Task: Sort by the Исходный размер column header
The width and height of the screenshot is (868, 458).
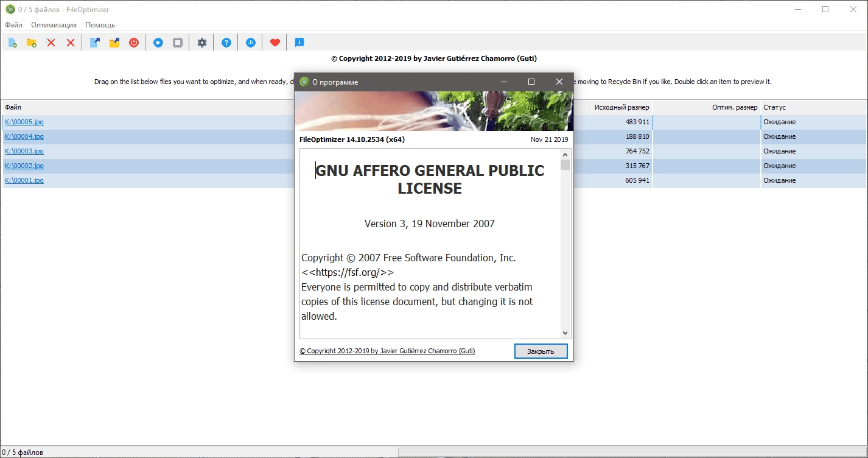Action: pos(613,107)
